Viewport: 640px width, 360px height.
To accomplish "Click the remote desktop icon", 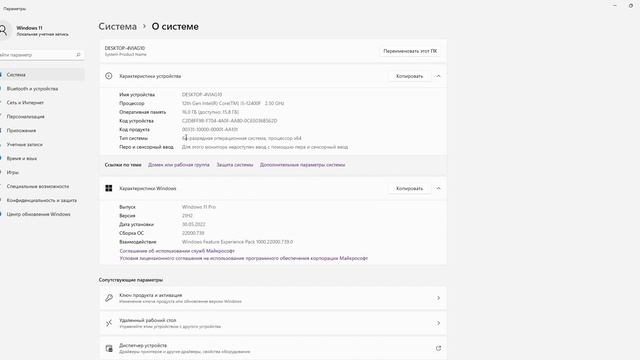I will [109, 323].
